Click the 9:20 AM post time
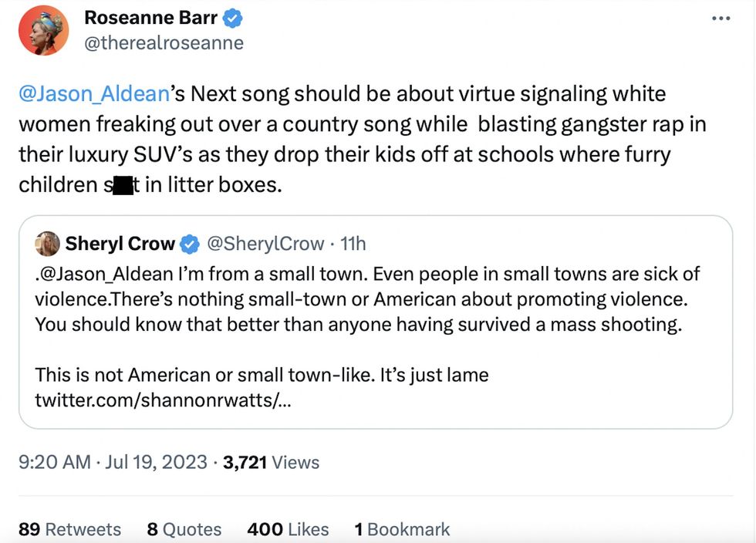The width and height of the screenshot is (756, 543). pyautogui.click(x=53, y=462)
